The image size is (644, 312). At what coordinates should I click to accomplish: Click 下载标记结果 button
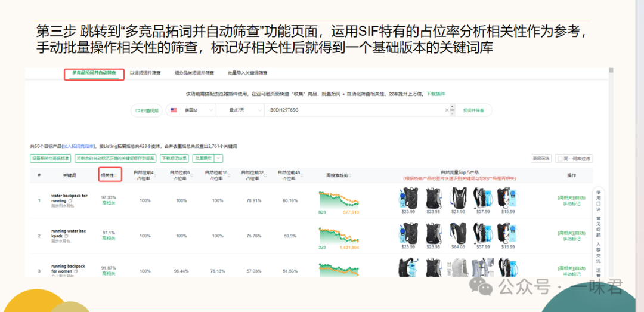pyautogui.click(x=175, y=158)
